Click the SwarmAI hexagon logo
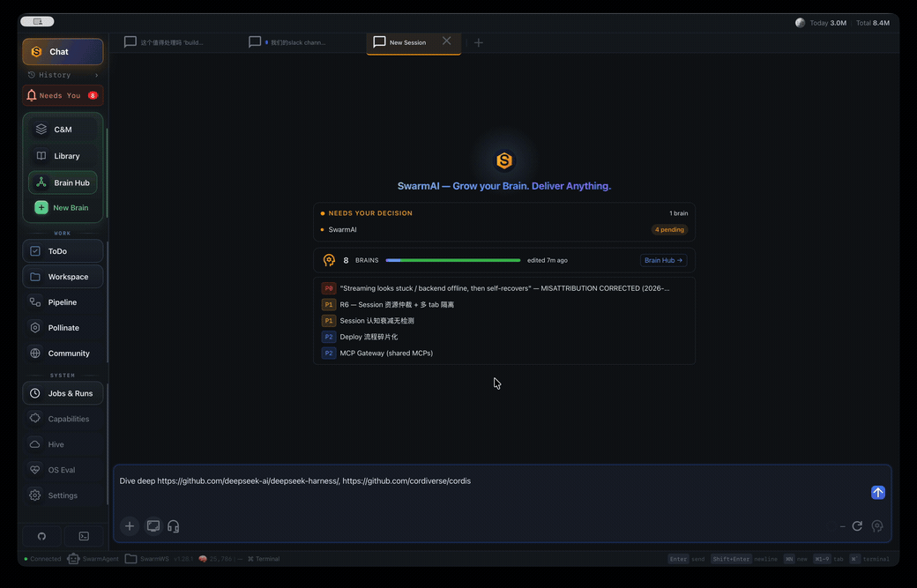Screen dimensions: 917x588 504,160
